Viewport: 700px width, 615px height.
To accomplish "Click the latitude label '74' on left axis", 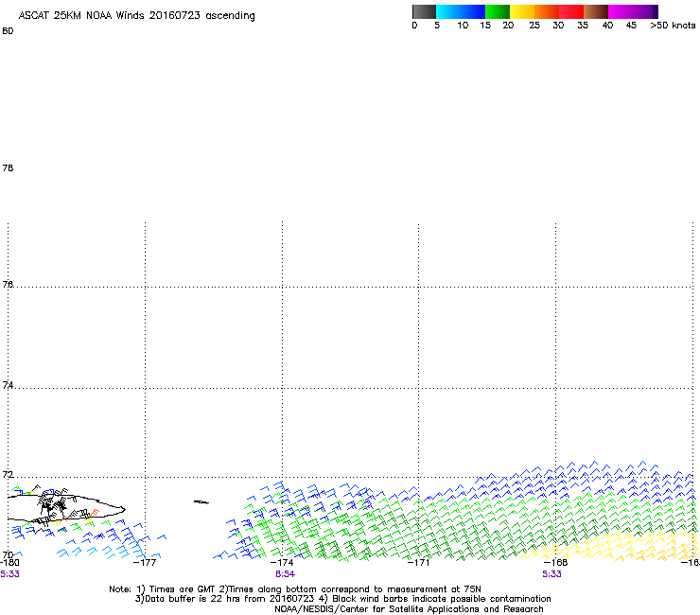I will tap(8, 385).
